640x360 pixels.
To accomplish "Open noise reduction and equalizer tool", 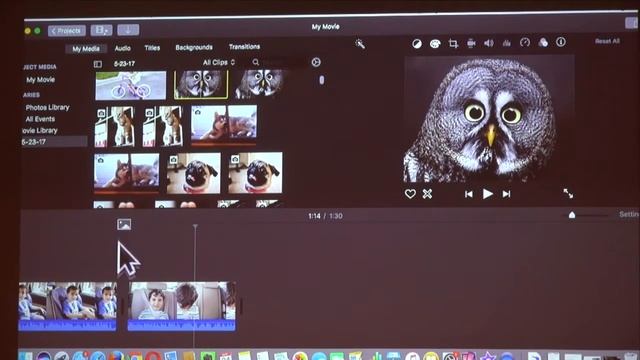I will pos(507,42).
